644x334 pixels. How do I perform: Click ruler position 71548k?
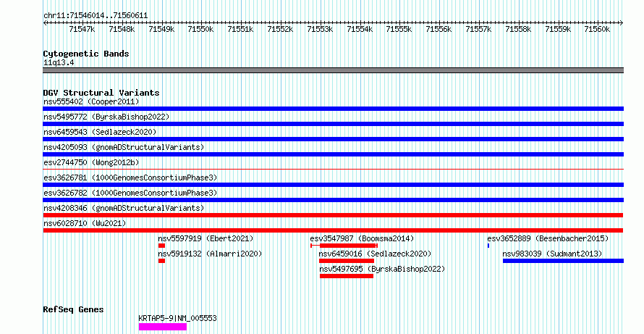click(x=122, y=29)
